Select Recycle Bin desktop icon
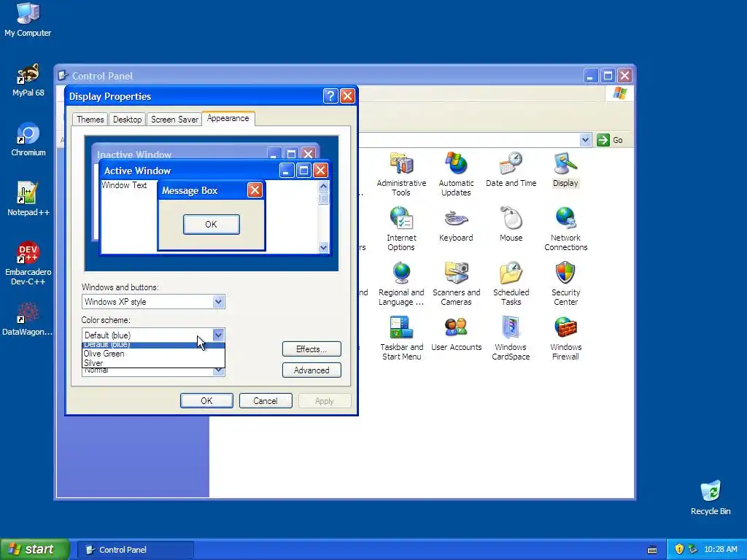Image resolution: width=747 pixels, height=560 pixels. click(x=711, y=498)
